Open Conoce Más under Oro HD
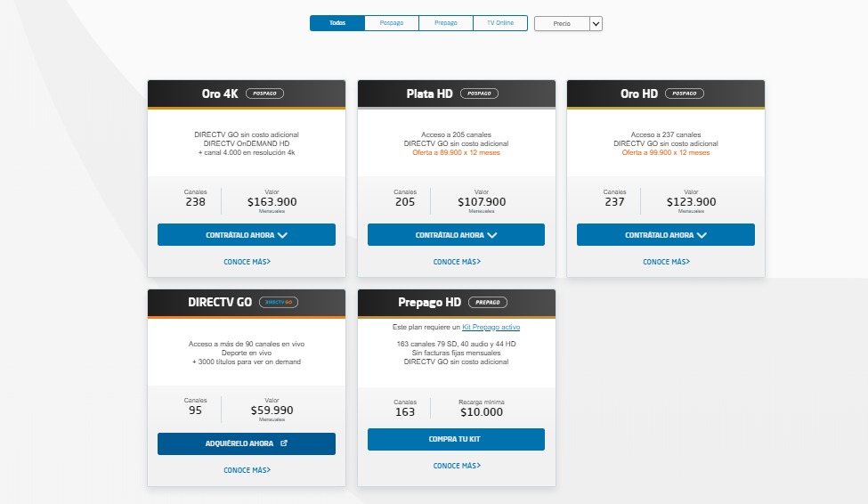 666,262
